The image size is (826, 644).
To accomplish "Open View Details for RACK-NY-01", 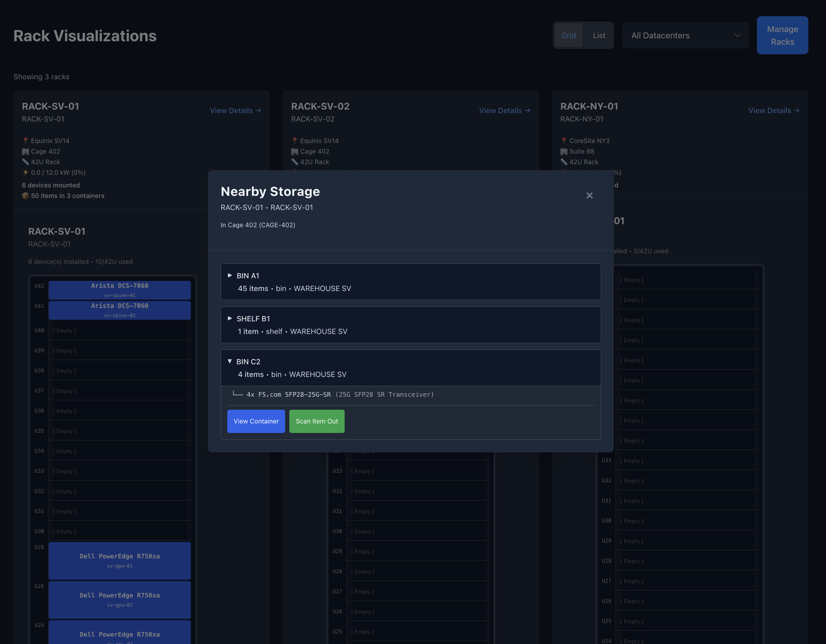I will [773, 110].
